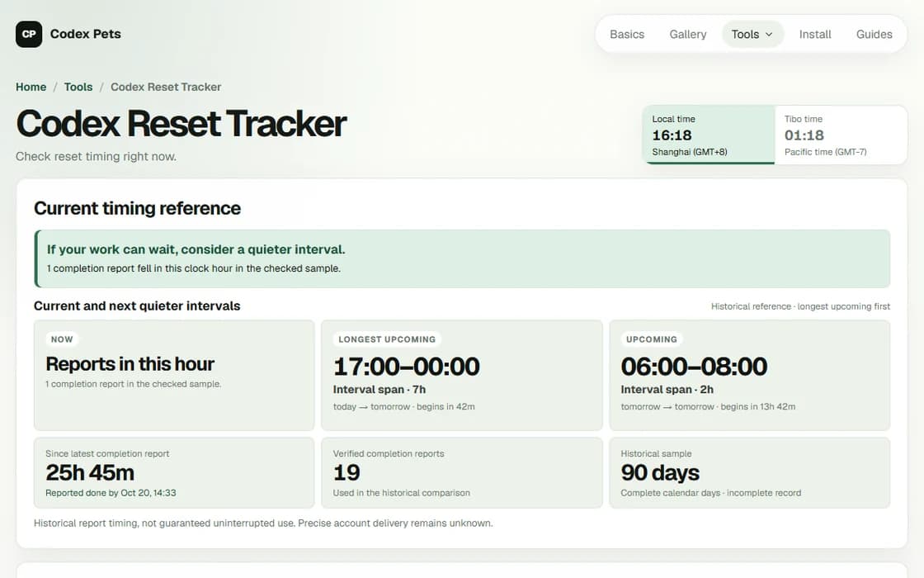The height and width of the screenshot is (578, 924).
Task: Click 'Since latest completion report' label
Action: [x=107, y=453]
